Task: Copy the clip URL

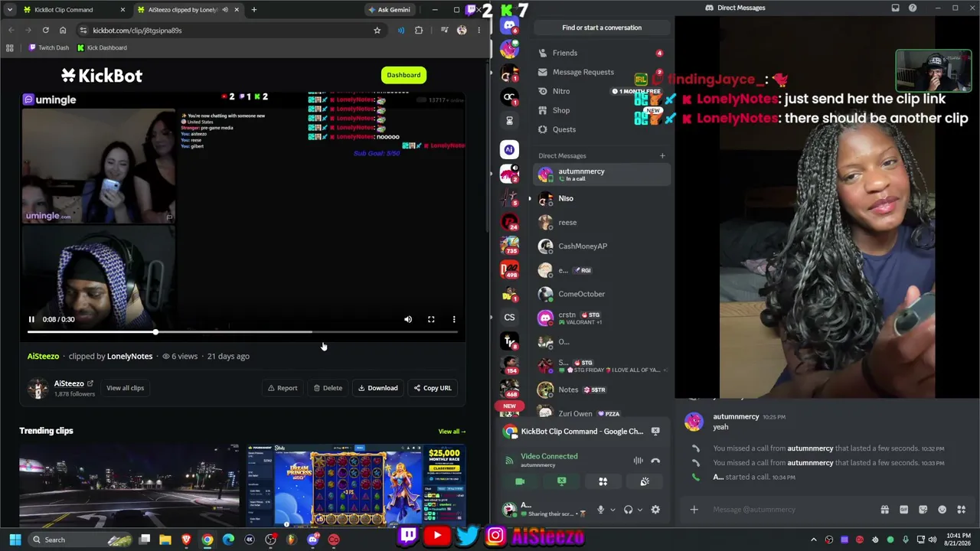Action: point(433,388)
